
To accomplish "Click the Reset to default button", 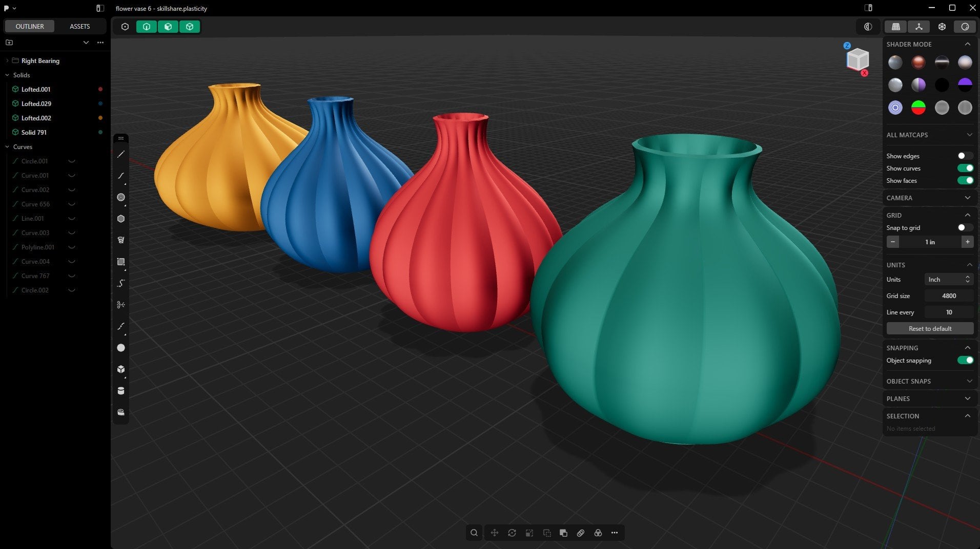I will tap(930, 328).
